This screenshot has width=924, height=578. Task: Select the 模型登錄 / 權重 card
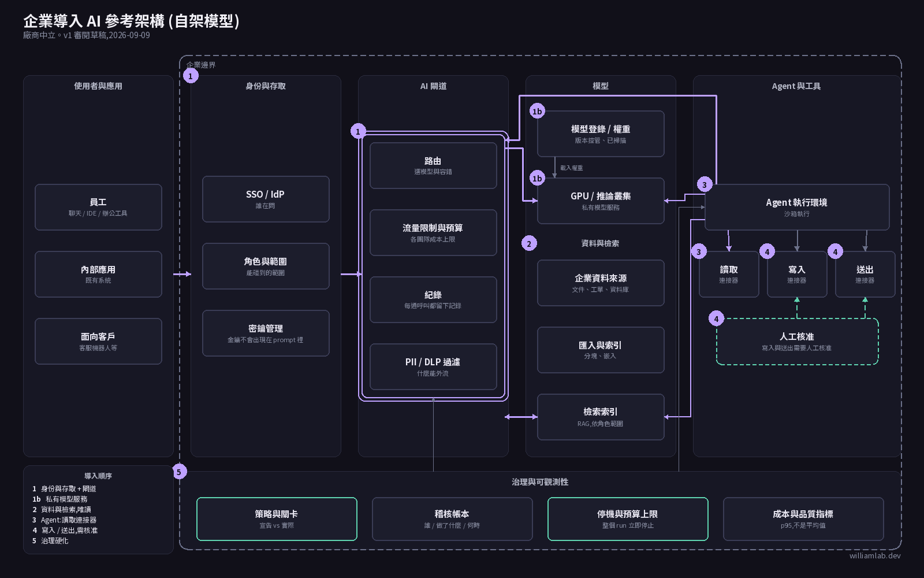[601, 134]
